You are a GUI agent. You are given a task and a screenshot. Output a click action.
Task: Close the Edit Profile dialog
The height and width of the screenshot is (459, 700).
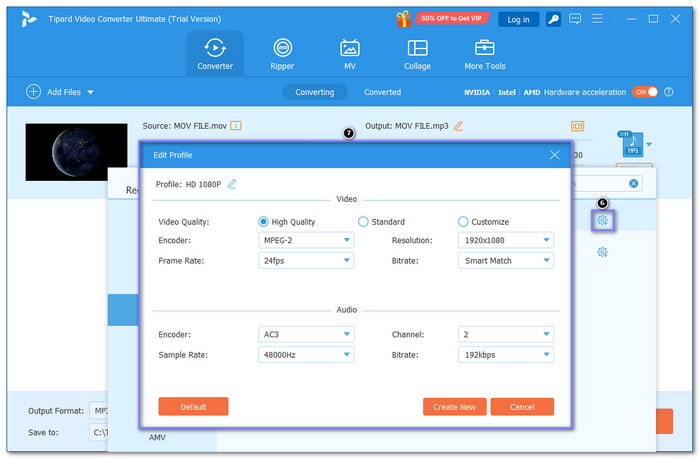pos(554,155)
